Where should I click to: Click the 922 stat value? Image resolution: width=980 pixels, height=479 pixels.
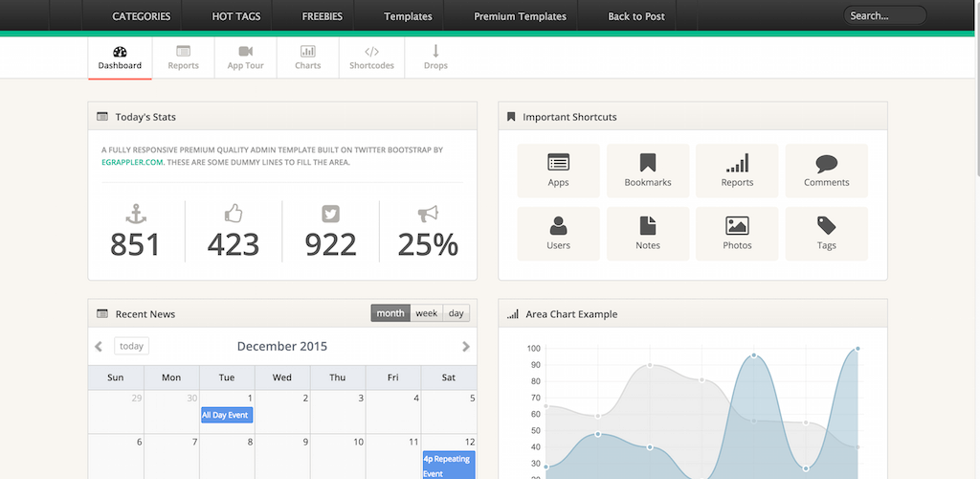point(330,245)
